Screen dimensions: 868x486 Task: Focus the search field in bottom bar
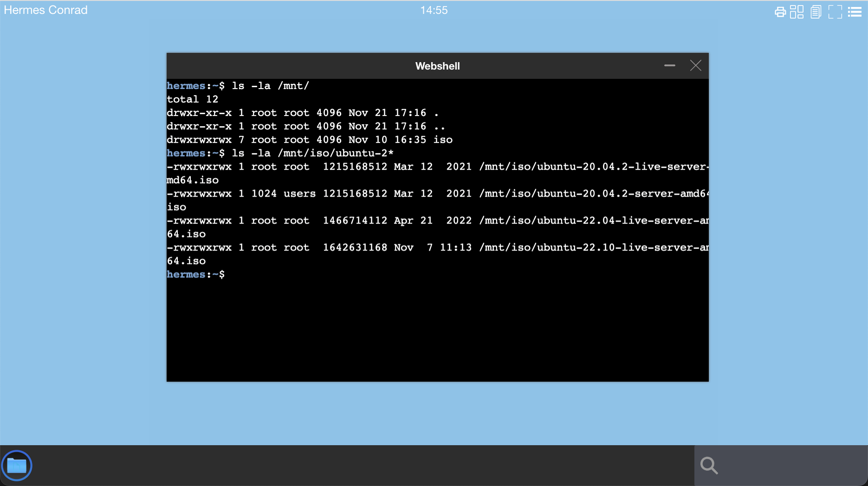[x=781, y=465]
